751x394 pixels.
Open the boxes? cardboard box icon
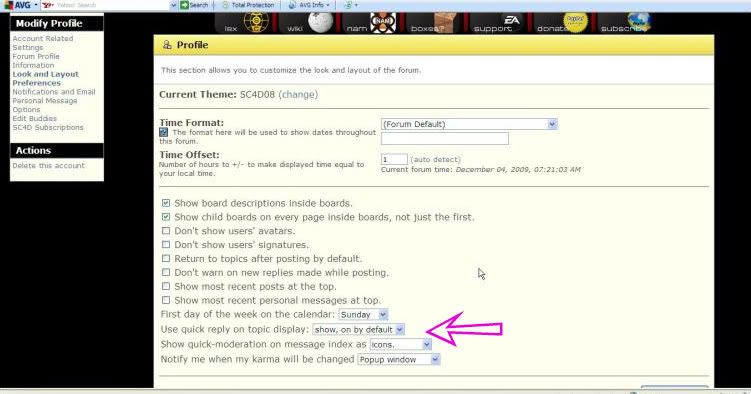(x=445, y=22)
